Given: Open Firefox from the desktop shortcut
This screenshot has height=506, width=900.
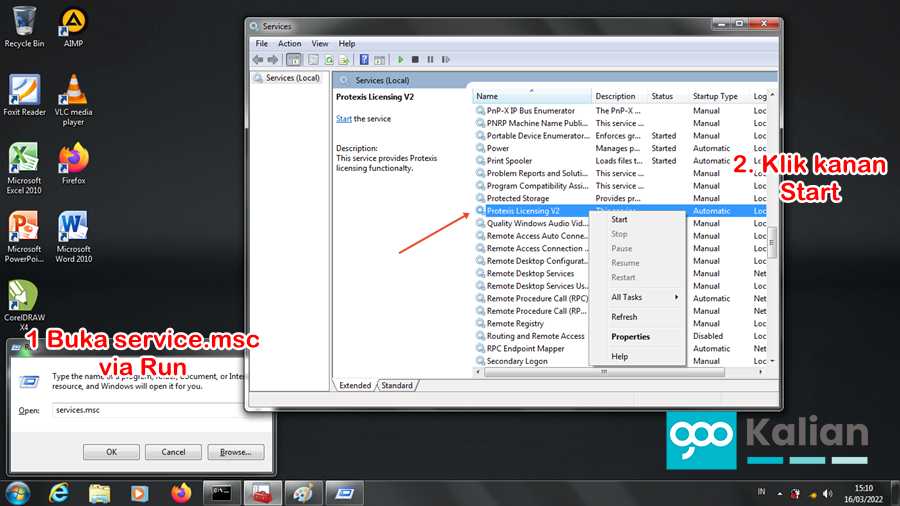Looking at the screenshot, I should [73, 163].
